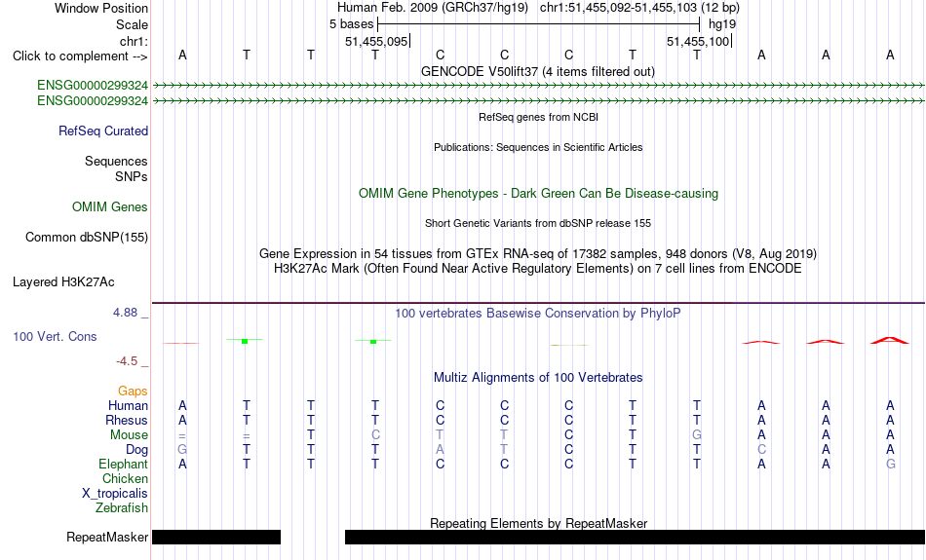Select the Dog species row label
926x560 pixels.
136,450
